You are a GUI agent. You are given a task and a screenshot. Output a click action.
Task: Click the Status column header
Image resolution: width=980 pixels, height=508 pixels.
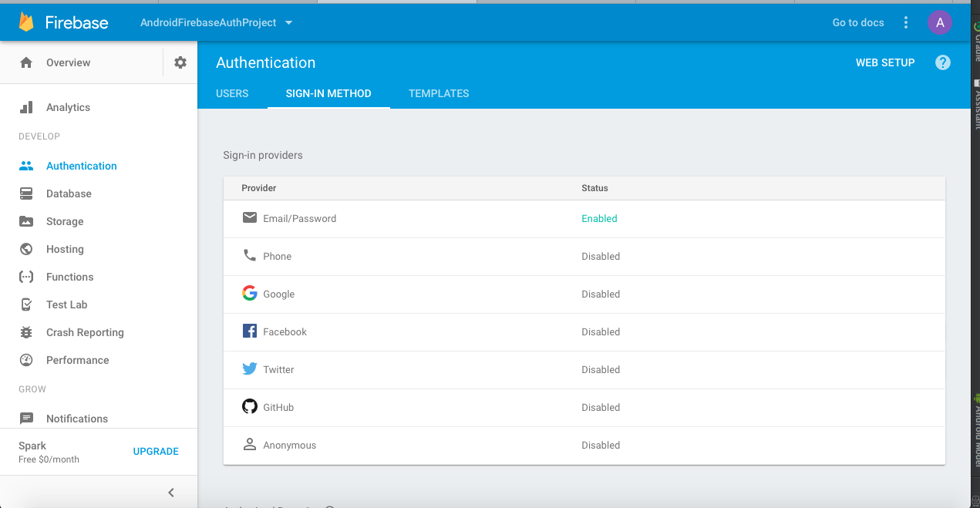click(594, 188)
